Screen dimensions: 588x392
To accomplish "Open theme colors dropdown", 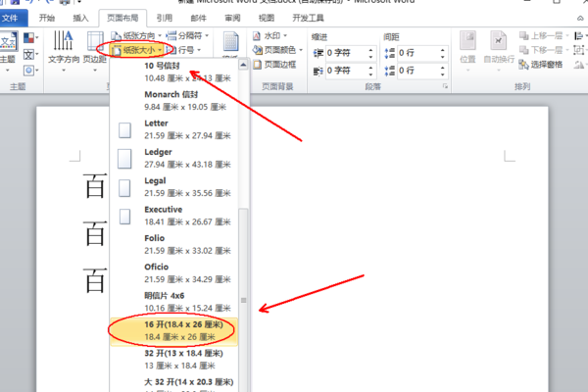I will pyautogui.click(x=30, y=38).
